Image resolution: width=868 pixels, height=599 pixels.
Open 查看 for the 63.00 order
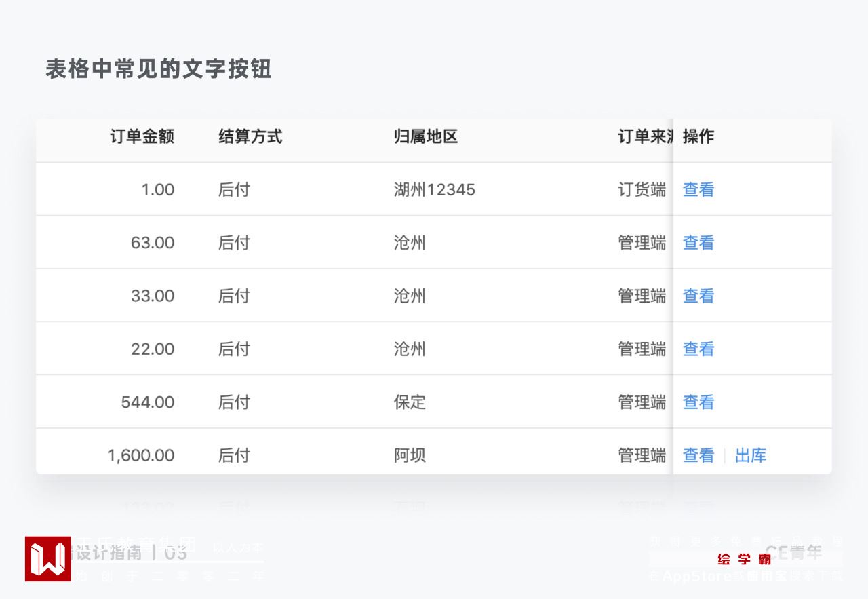698,243
